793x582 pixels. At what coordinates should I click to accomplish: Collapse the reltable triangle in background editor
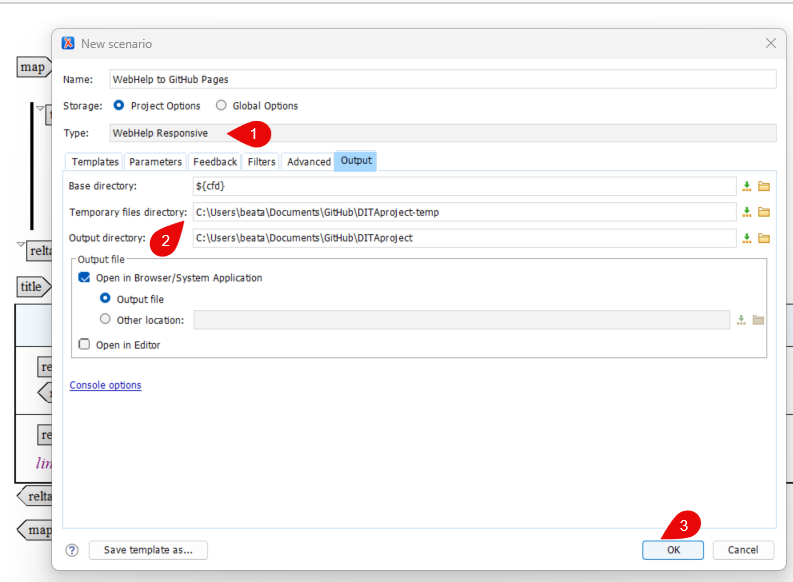[x=21, y=244]
